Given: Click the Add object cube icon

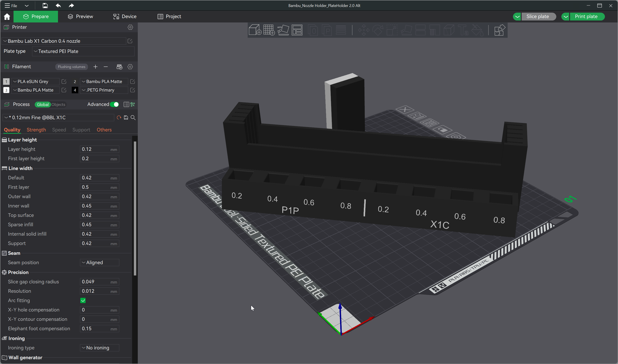Looking at the screenshot, I should pos(255,30).
